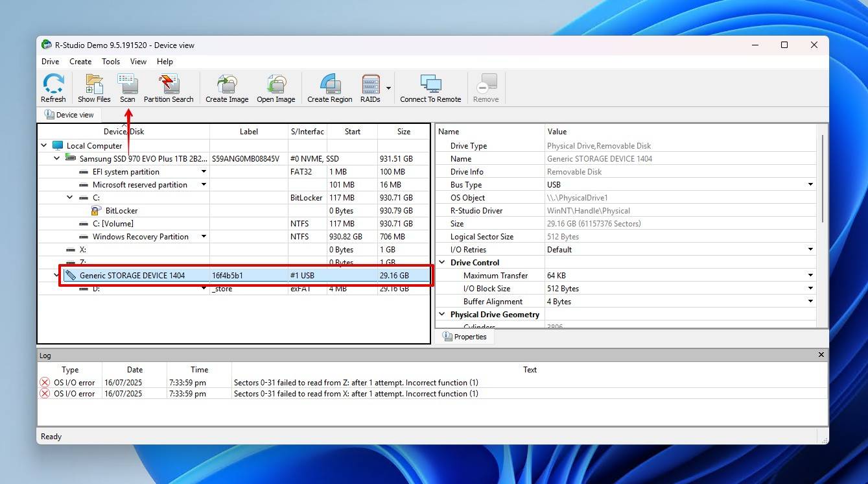Collapse the Drive Control section
The width and height of the screenshot is (868, 484).
(442, 262)
